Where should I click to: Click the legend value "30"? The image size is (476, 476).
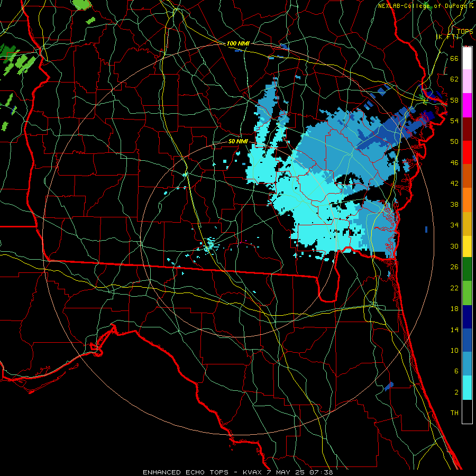pos(454,246)
